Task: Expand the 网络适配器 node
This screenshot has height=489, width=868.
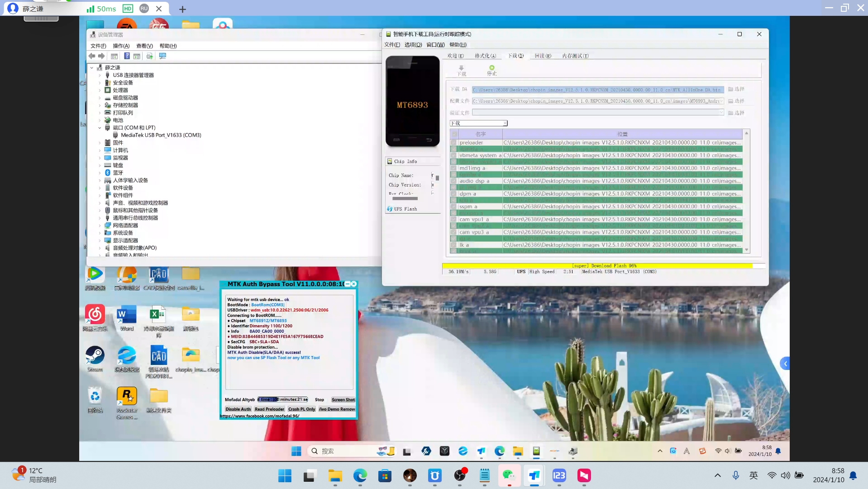Action: 100,225
